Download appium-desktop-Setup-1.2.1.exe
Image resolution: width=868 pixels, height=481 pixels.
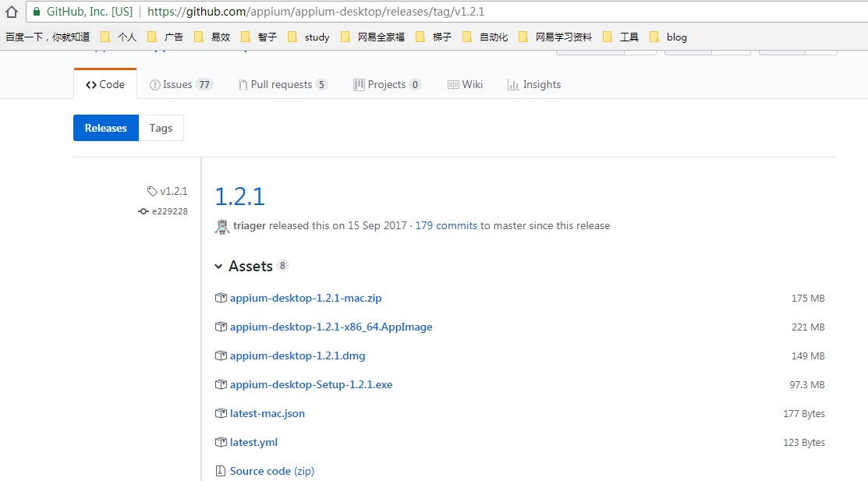click(x=311, y=384)
